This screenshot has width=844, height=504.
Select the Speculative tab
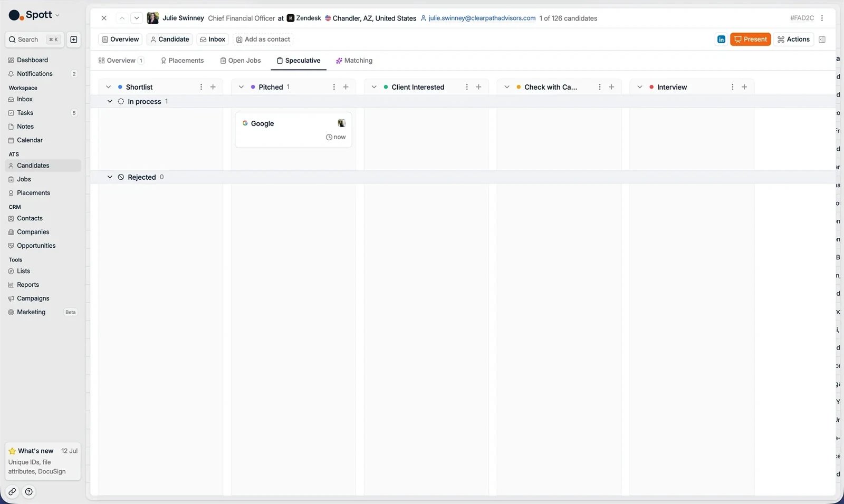pyautogui.click(x=299, y=61)
